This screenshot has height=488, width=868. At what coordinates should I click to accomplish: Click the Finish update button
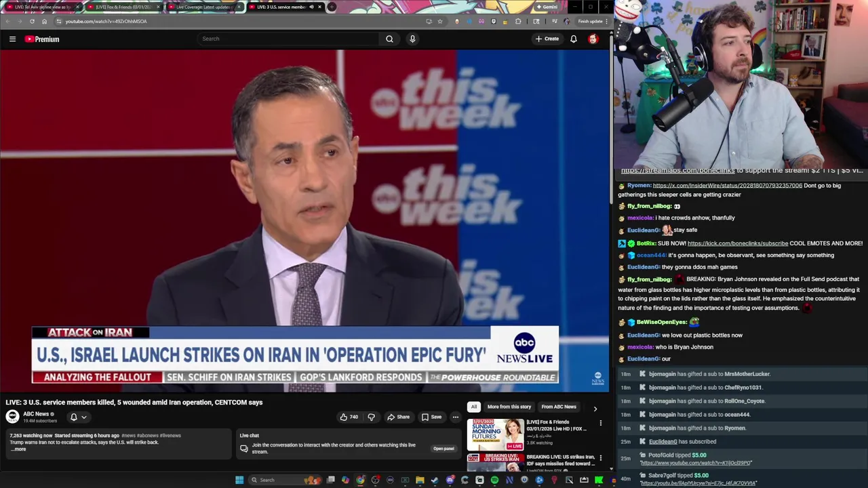592,21
